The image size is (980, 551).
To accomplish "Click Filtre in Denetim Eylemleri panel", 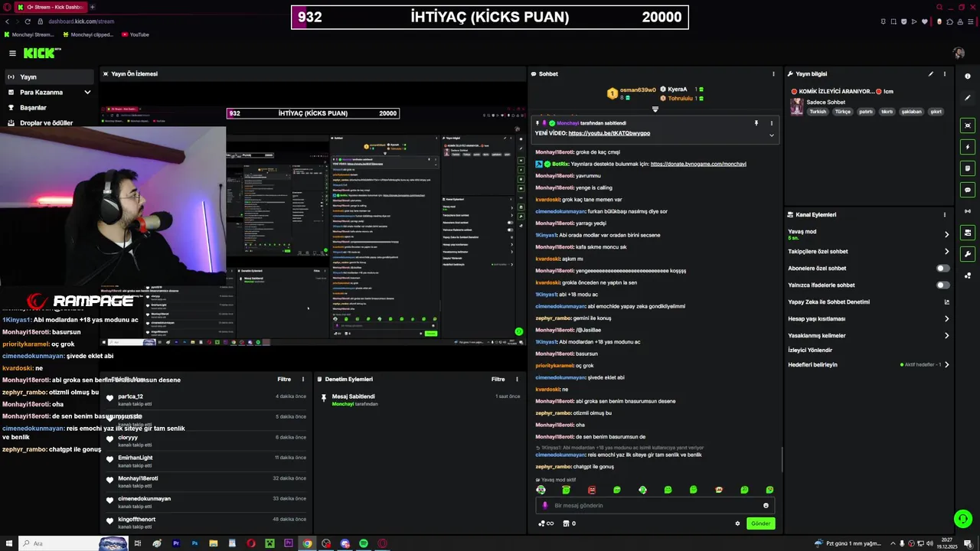I will tap(498, 379).
